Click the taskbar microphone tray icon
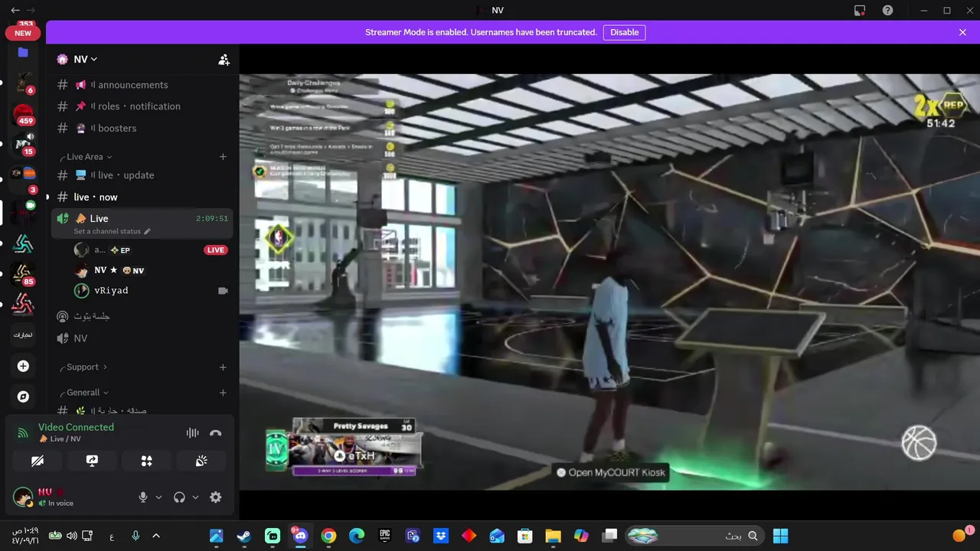 pyautogui.click(x=136, y=536)
